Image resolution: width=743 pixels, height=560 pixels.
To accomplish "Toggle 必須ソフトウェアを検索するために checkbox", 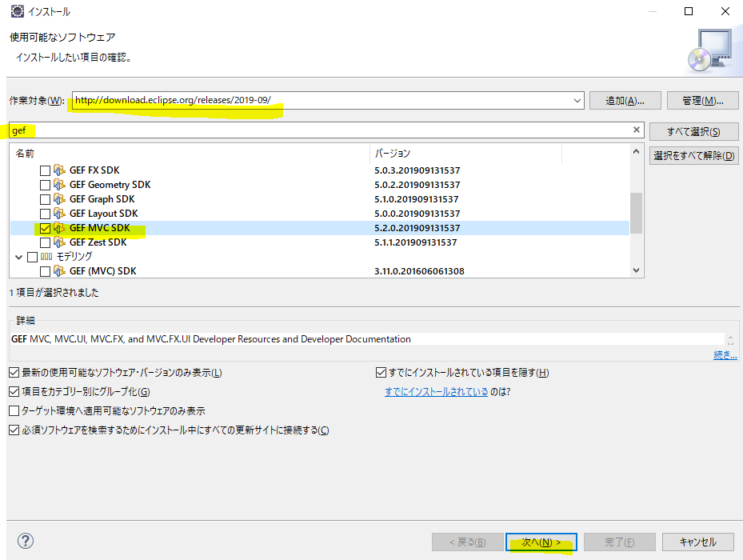I will pos(14,430).
